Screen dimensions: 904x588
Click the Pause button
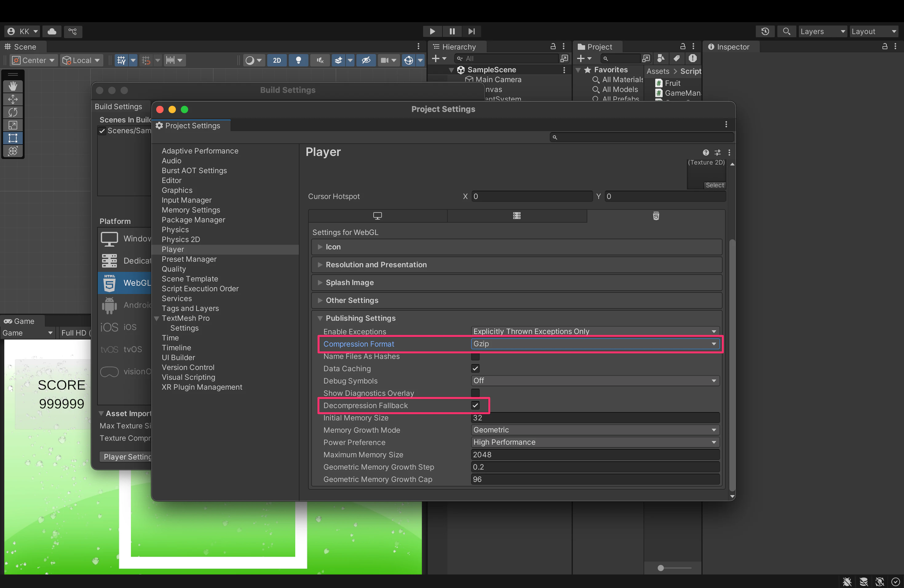click(x=452, y=32)
